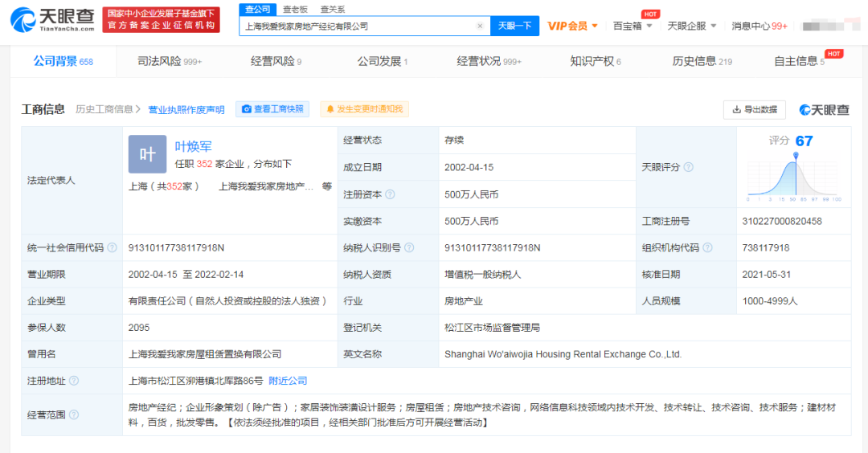
Task: Click the help icon next to 注册资本
Action: pos(391,194)
